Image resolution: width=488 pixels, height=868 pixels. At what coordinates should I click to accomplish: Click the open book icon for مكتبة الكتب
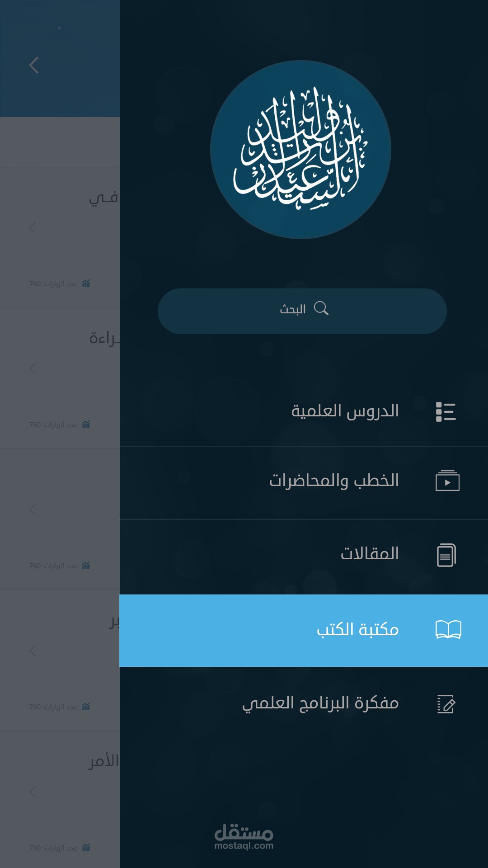(x=448, y=629)
